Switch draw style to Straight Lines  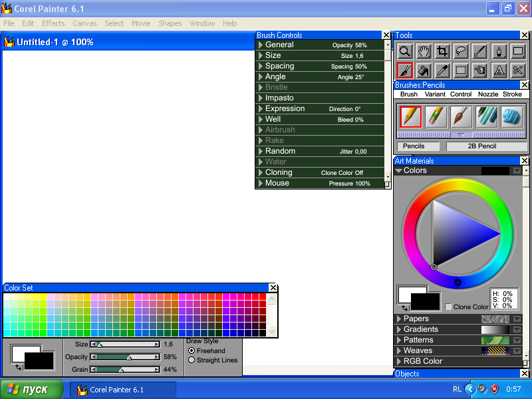pyautogui.click(x=192, y=360)
